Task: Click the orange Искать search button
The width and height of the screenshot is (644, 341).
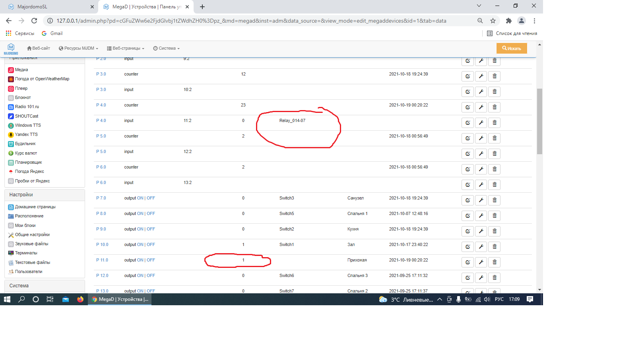Action: pos(512,48)
